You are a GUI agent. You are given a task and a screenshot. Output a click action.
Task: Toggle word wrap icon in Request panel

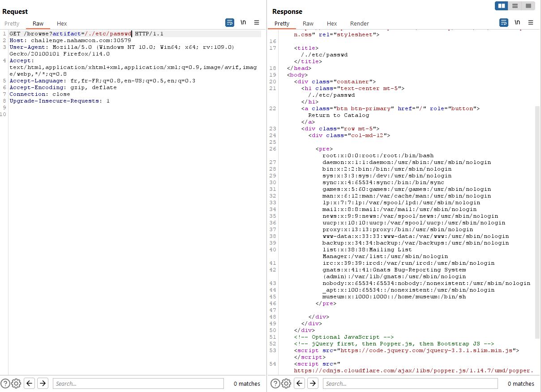click(x=230, y=22)
